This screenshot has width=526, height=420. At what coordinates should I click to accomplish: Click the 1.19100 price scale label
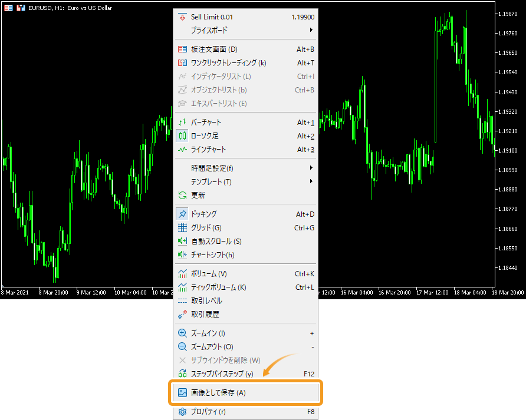(508, 150)
